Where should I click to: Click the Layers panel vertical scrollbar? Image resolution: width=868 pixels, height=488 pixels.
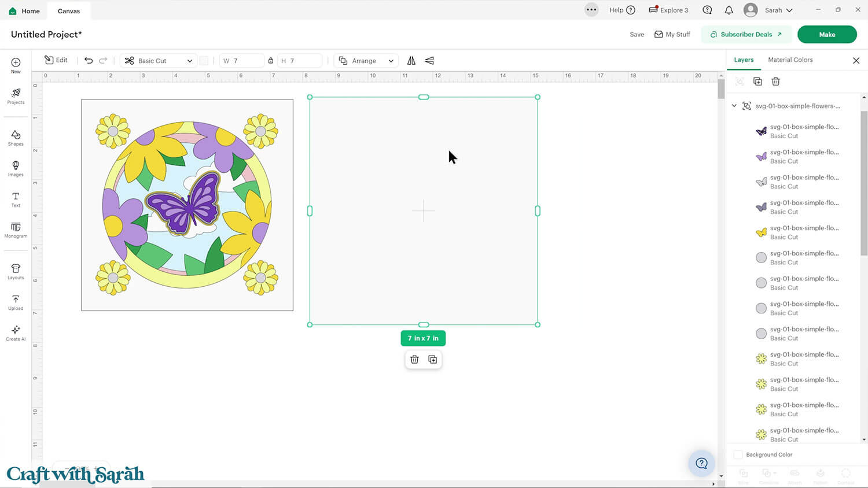pyautogui.click(x=864, y=182)
